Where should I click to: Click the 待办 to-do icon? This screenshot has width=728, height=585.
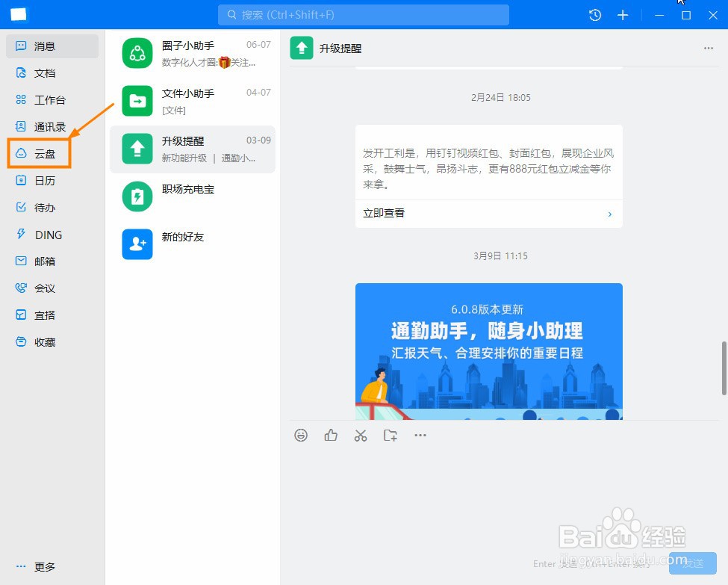[x=21, y=207]
